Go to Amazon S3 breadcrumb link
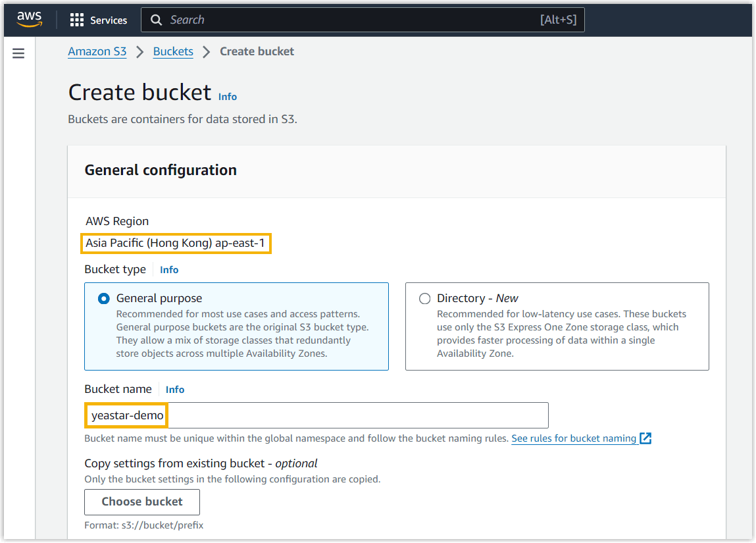The image size is (756, 543). pos(97,51)
